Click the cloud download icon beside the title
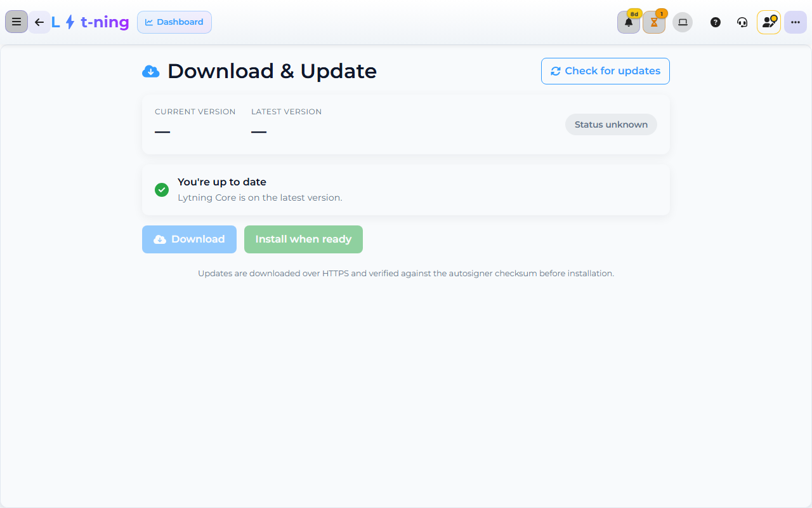Screen dimensions: 812x508 [x=151, y=71]
